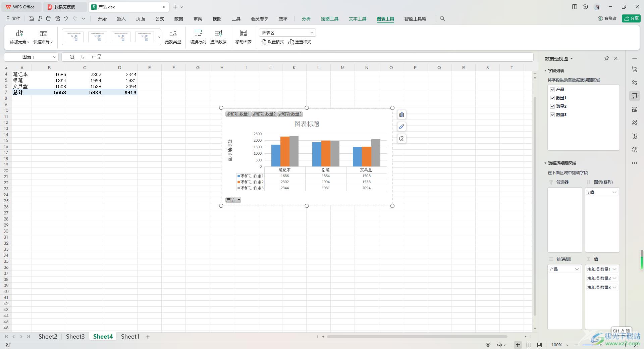Open the 文件 menu
644x349 pixels.
pos(13,19)
